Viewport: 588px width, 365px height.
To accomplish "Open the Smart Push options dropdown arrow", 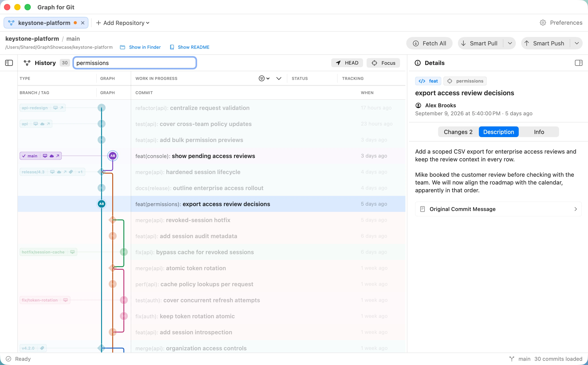I will click(577, 43).
